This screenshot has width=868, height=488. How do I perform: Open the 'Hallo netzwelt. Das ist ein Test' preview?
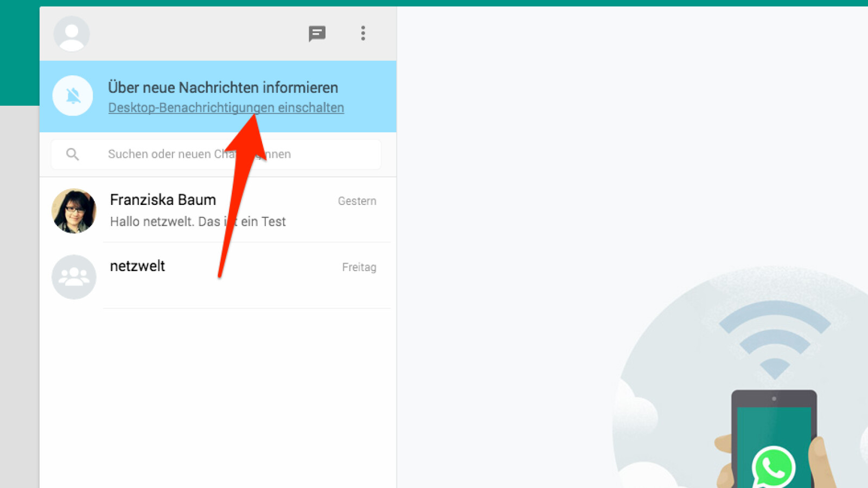(197, 221)
